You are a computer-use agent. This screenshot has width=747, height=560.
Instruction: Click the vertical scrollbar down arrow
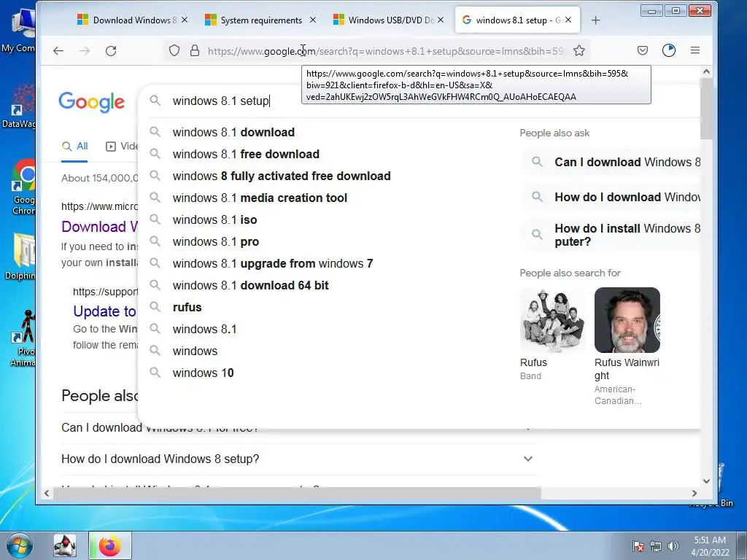(x=706, y=481)
